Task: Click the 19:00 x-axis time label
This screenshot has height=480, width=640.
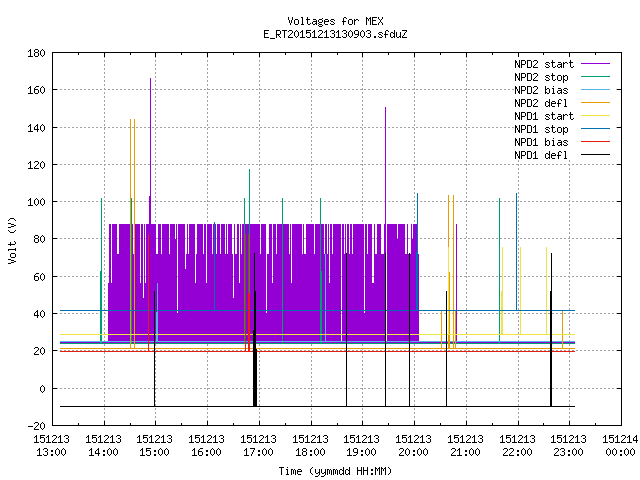Action: click(362, 452)
